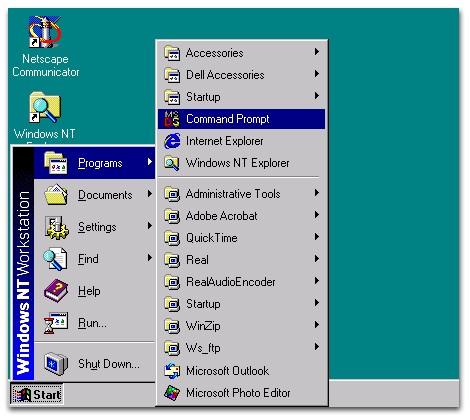This screenshot has width=470, height=420.
Task: Select Internet Explorer menu entry
Action: coord(241,141)
